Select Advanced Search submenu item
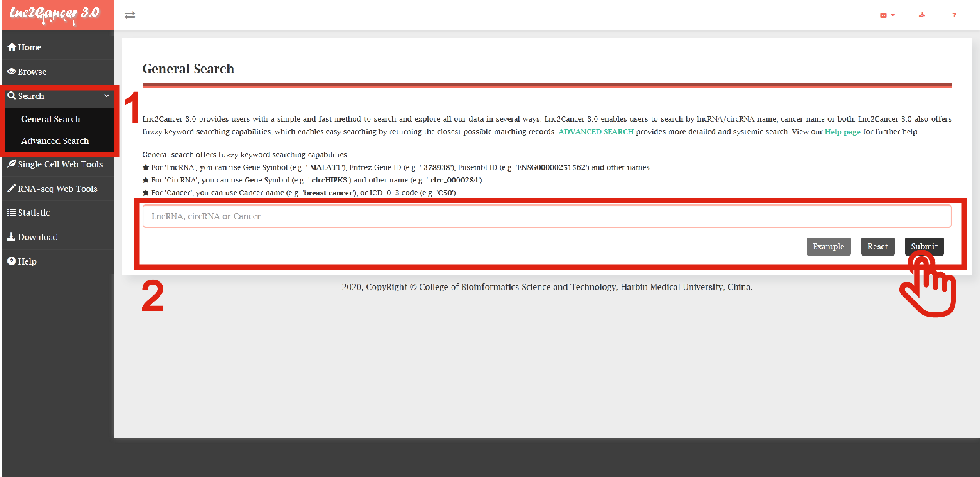980x477 pixels. pos(55,141)
